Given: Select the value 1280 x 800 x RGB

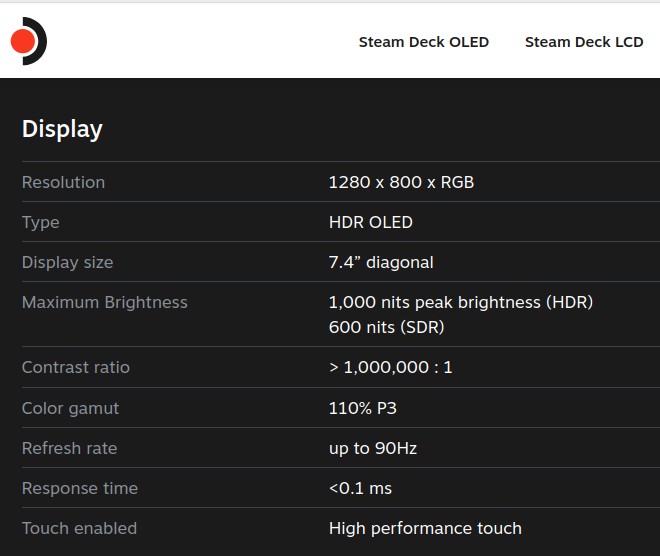Looking at the screenshot, I should (401, 182).
